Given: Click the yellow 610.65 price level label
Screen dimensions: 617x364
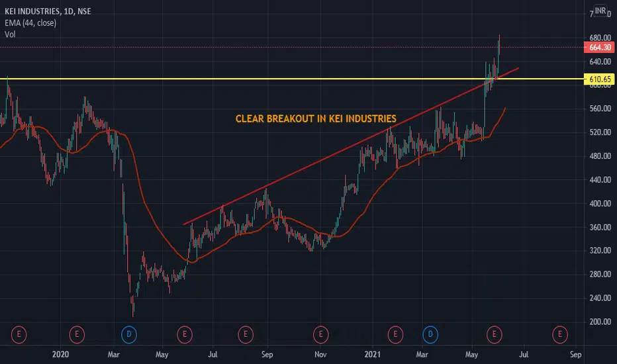Looking at the screenshot, I should pyautogui.click(x=600, y=79).
